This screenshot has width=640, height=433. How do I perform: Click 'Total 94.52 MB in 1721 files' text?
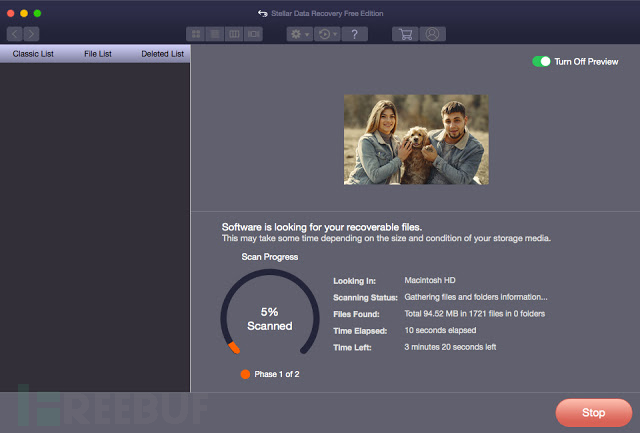point(475,314)
